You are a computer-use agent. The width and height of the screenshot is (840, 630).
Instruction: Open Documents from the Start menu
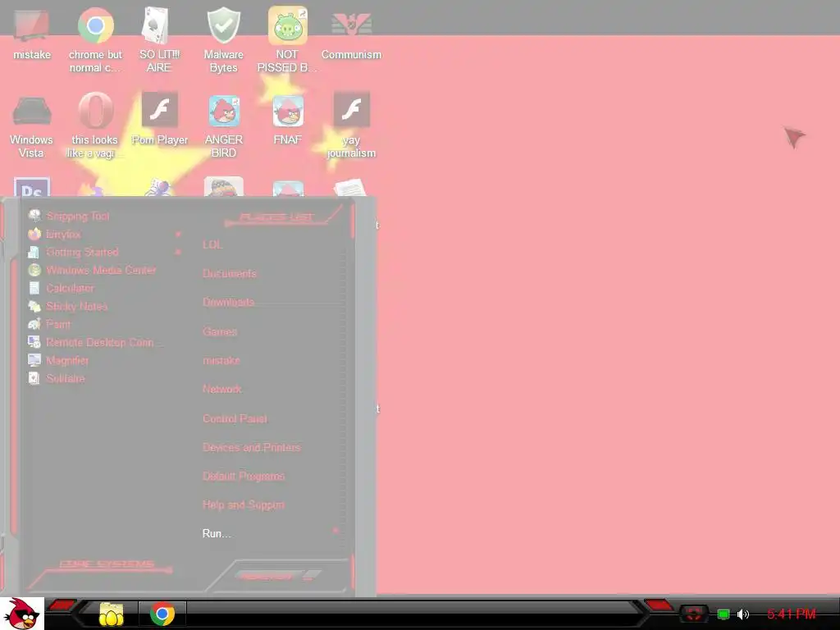pos(230,273)
